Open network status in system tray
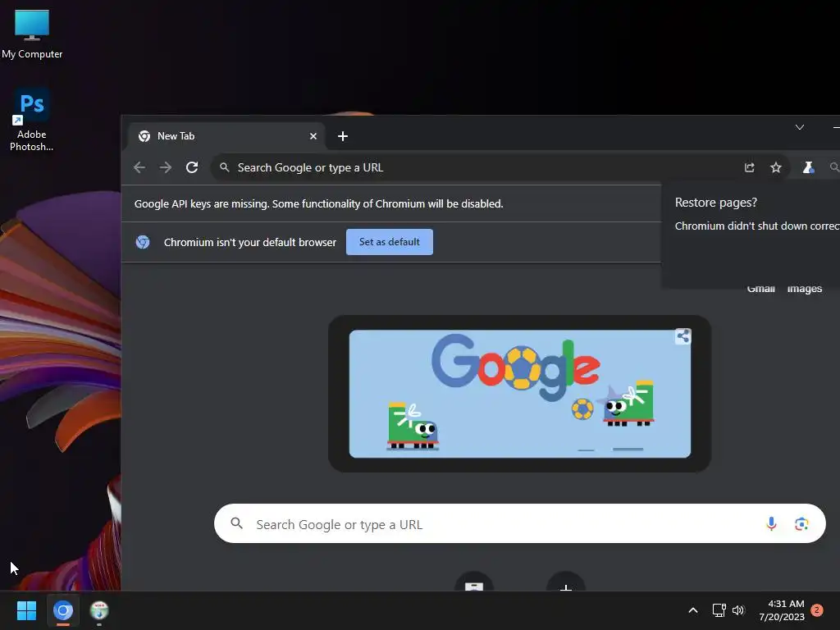 coord(719,610)
